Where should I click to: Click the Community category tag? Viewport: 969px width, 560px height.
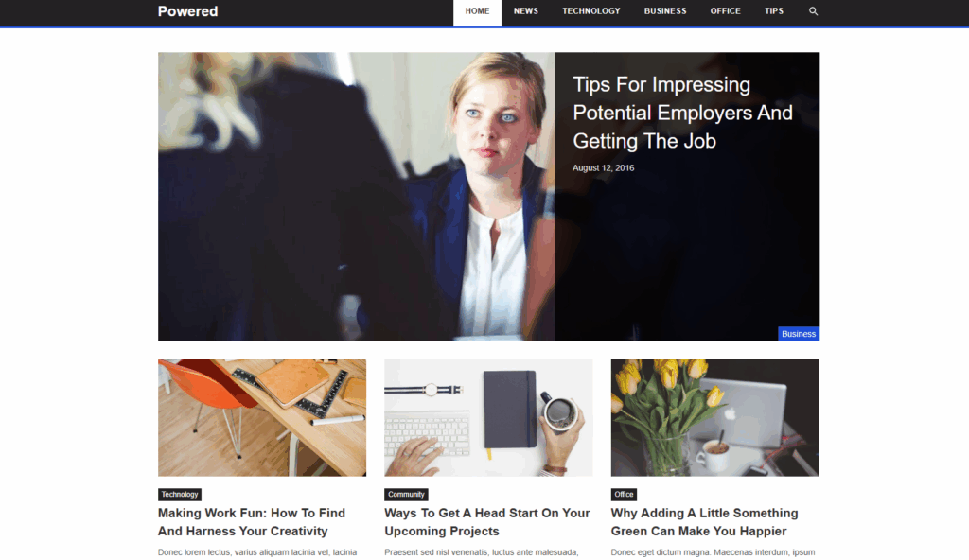[406, 495]
